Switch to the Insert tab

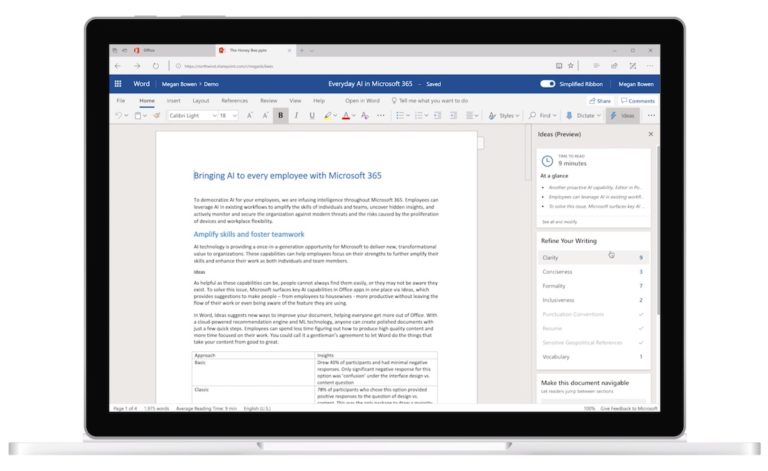click(x=173, y=100)
